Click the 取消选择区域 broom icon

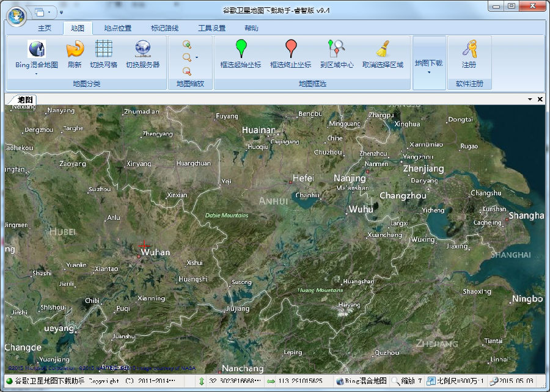click(x=383, y=49)
